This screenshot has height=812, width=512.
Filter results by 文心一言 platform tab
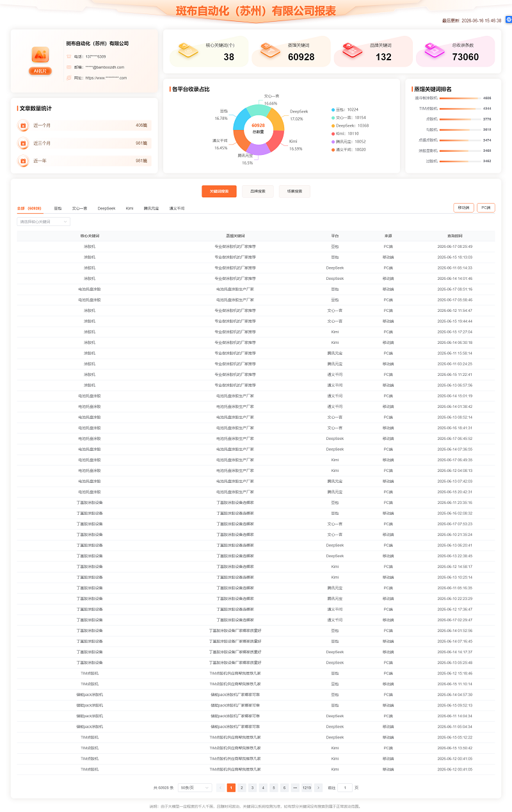79,208
